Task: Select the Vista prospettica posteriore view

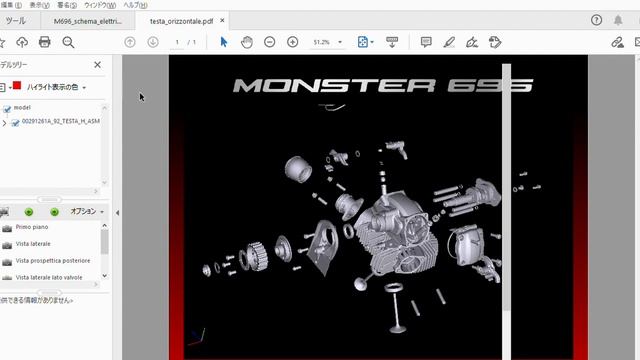Action: pyautogui.click(x=53, y=260)
